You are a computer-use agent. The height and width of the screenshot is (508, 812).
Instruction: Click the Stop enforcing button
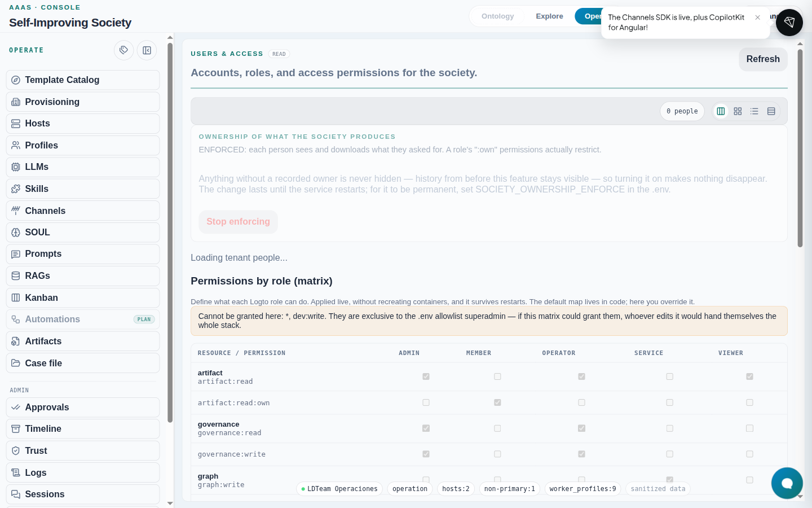click(x=238, y=222)
